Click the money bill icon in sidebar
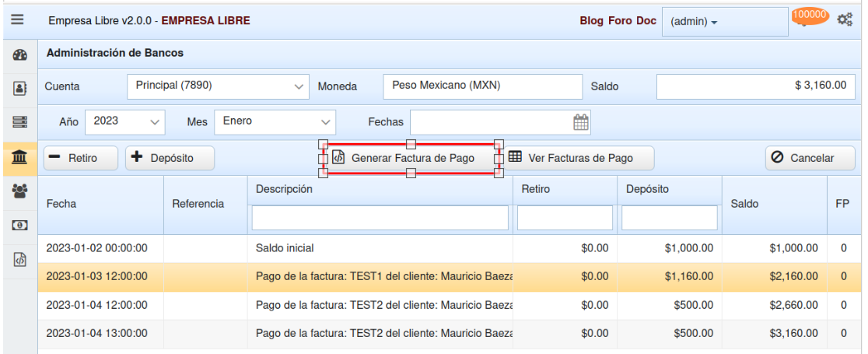Viewport: 868px width, 354px height. 19,225
